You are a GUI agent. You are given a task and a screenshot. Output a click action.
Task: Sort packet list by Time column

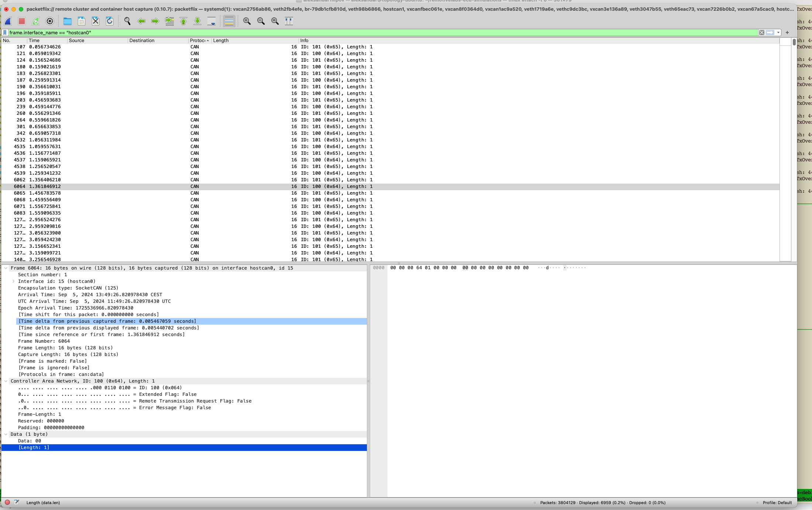coord(47,41)
